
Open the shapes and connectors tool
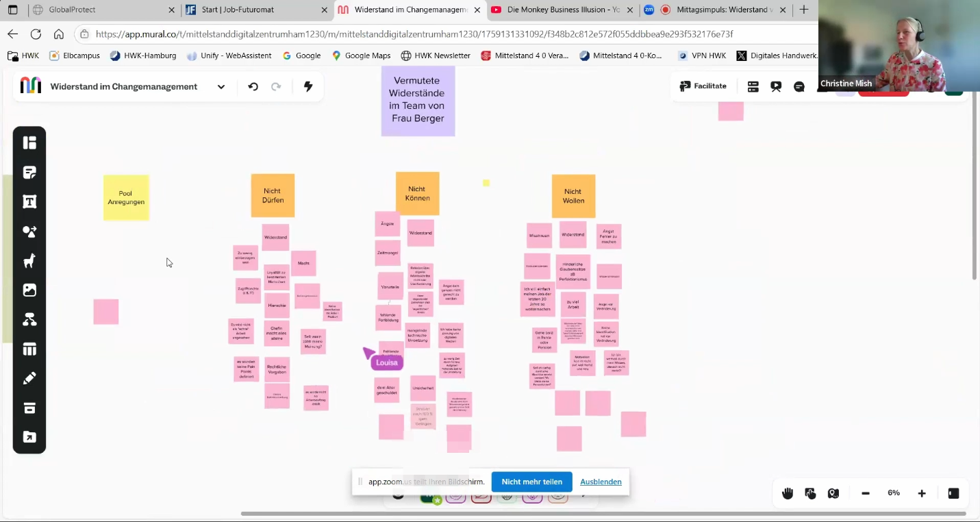(x=29, y=232)
